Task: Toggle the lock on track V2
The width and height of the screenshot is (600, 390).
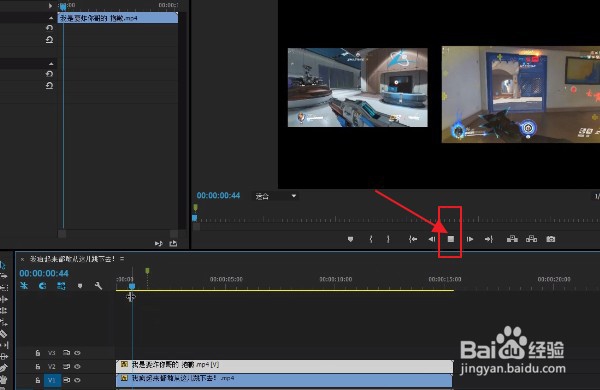Action: (x=38, y=367)
